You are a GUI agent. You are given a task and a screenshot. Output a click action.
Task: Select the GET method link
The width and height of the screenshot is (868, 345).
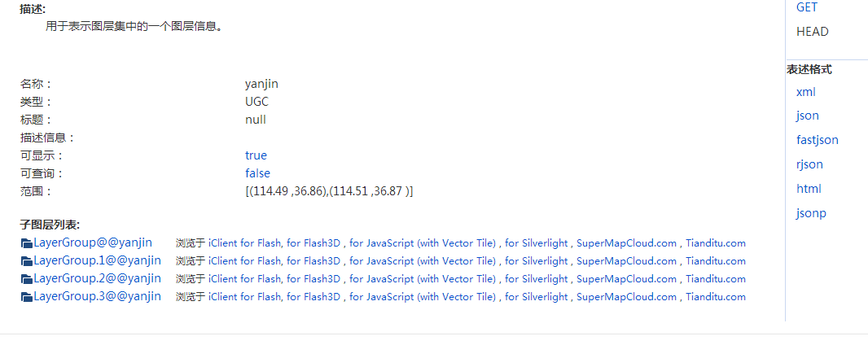(807, 7)
